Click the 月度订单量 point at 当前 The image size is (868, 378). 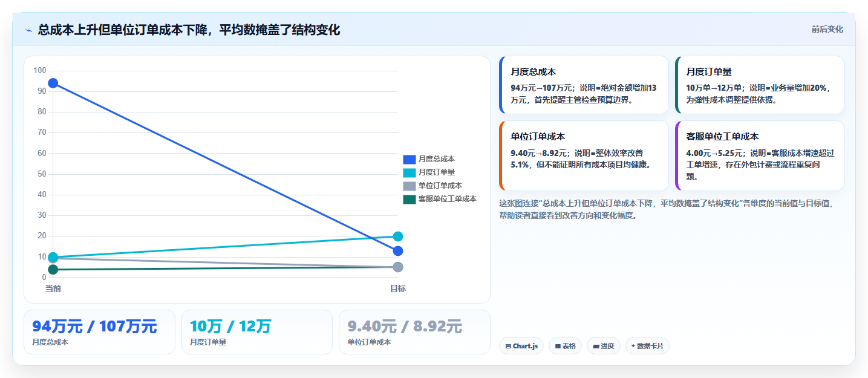[x=53, y=257]
